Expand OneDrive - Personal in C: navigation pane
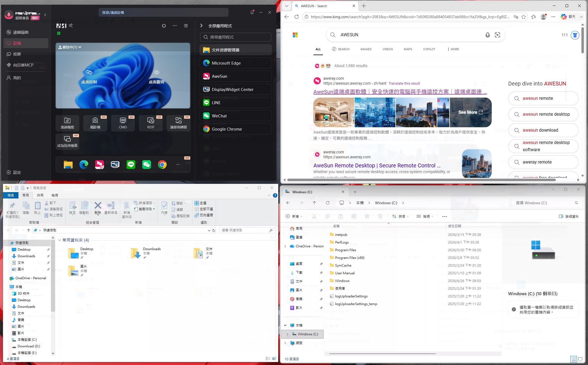Viewport: 588px width, 365px height. pos(285,246)
